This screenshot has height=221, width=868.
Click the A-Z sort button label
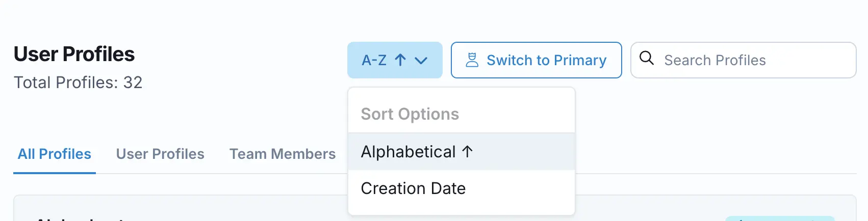coord(374,60)
